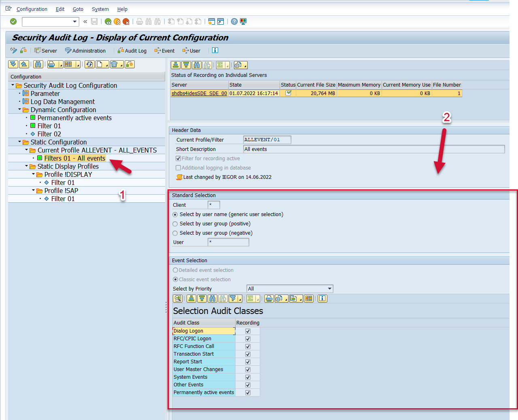
Task: Open the Help question mark icon
Action: click(234, 21)
